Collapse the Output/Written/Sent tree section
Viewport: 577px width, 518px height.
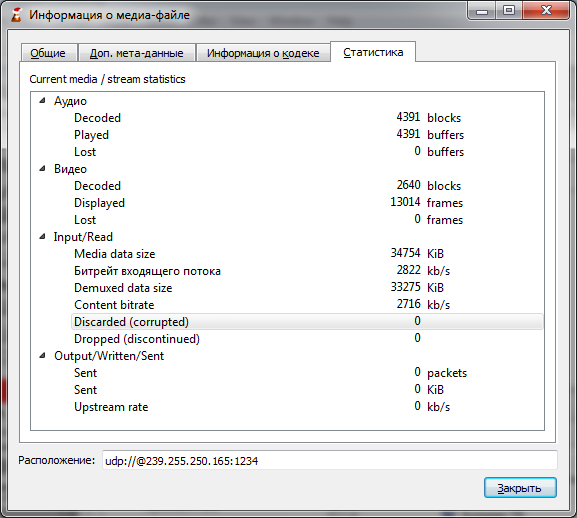(42, 355)
